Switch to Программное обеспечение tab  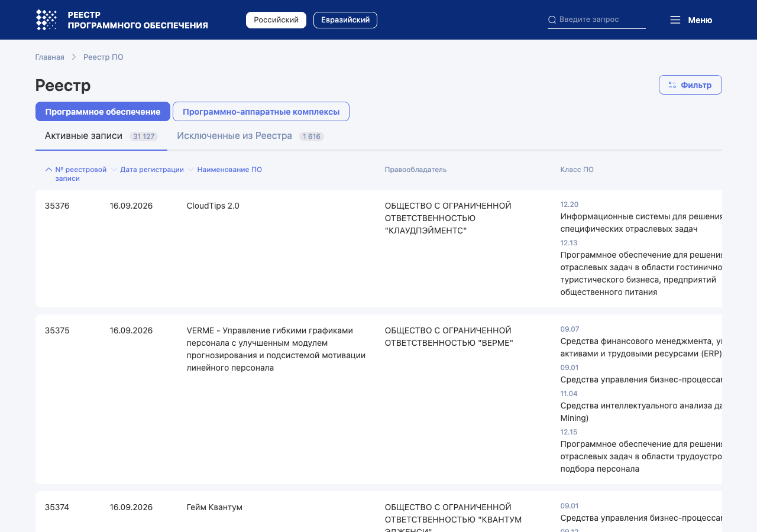(103, 112)
